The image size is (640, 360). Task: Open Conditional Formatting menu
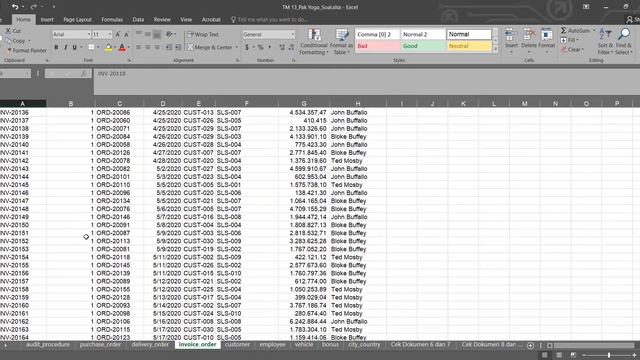point(313,41)
